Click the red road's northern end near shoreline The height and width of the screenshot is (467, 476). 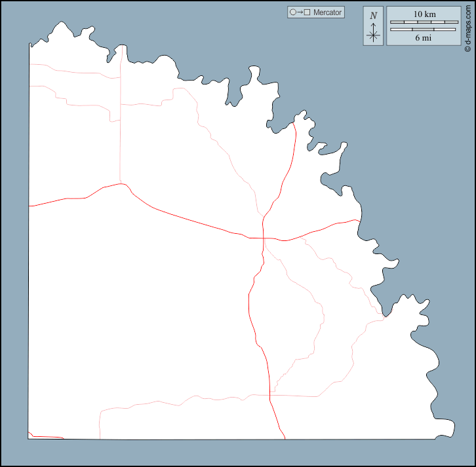(x=295, y=126)
